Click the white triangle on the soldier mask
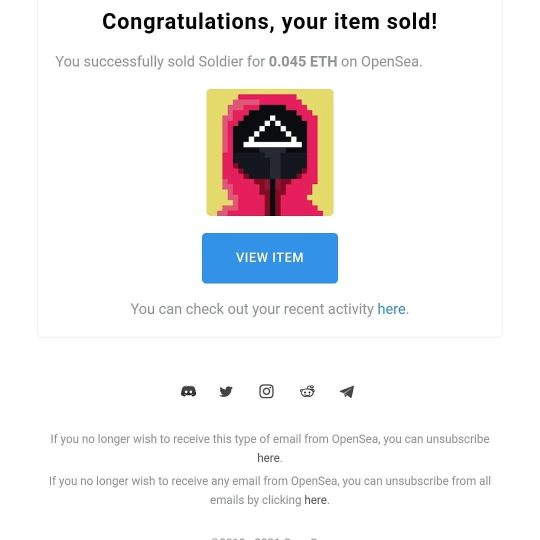Screen dimensions: 540x540 272,131
